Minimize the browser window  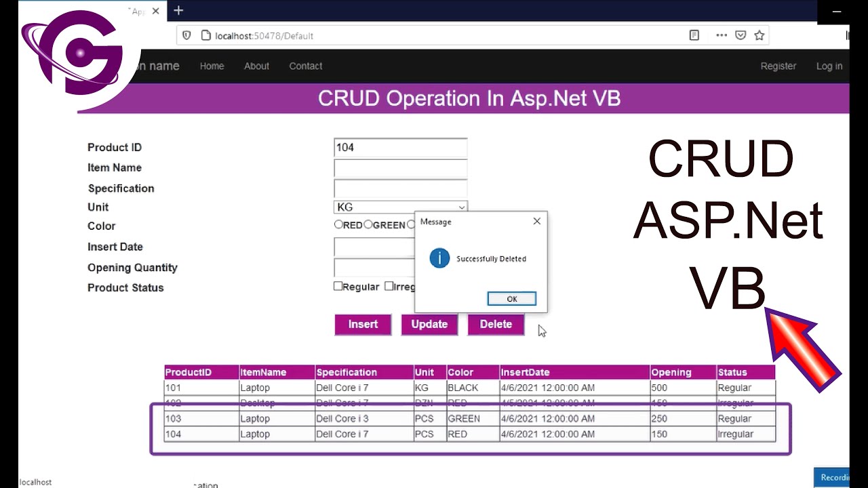838,12
